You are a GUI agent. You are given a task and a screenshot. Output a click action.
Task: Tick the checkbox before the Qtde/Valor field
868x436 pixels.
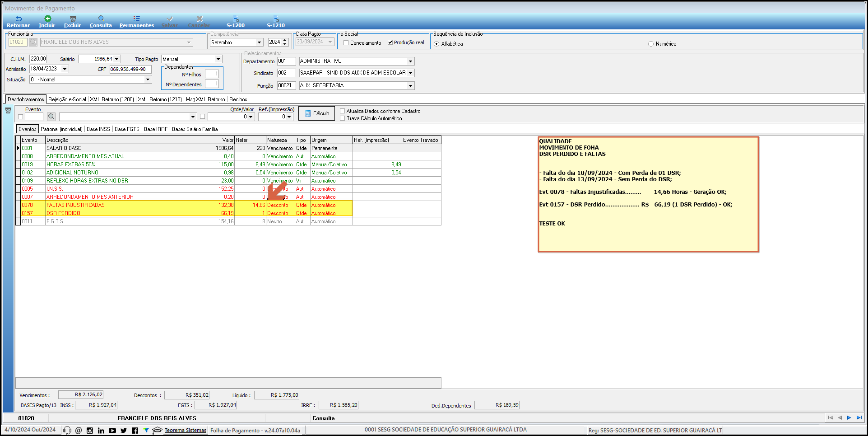click(x=202, y=117)
